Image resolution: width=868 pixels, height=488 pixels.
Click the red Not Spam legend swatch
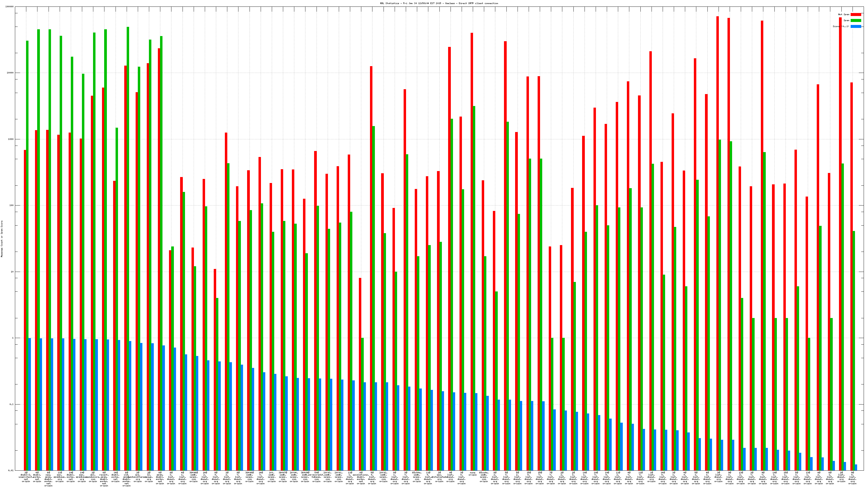click(856, 14)
